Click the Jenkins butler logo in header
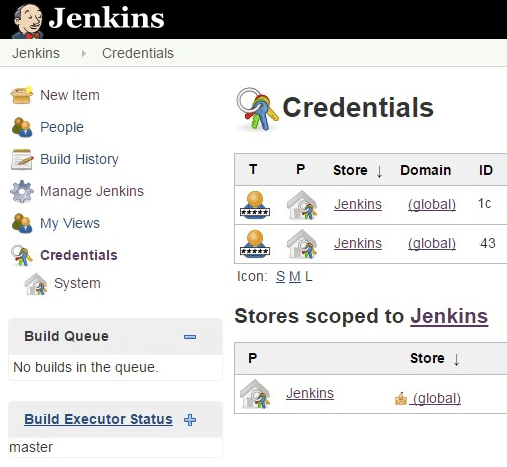Screen dimensions: 507x467 click(x=28, y=21)
